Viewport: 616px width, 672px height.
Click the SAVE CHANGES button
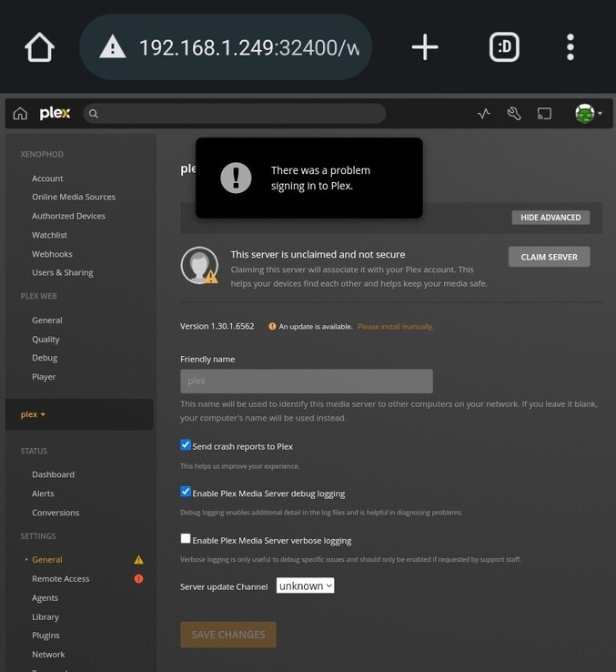pos(228,635)
